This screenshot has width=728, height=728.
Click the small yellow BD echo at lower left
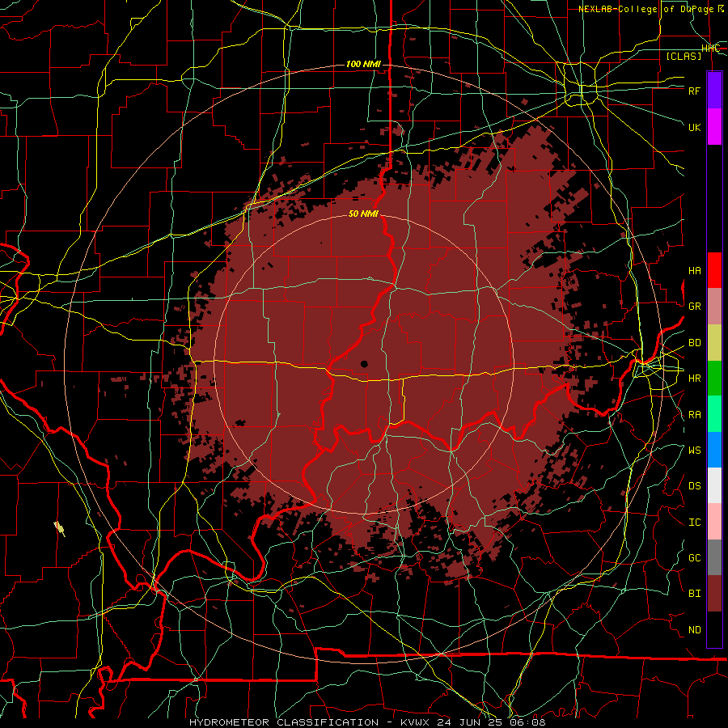click(x=59, y=528)
